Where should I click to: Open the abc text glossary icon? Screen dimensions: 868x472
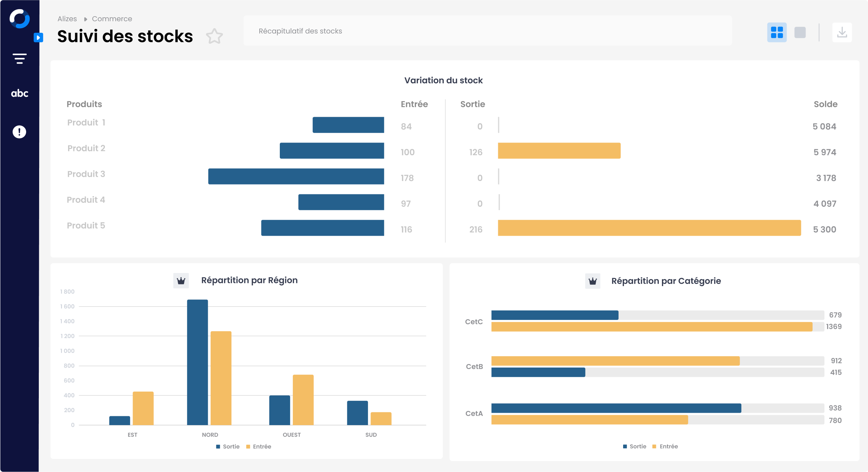point(19,93)
